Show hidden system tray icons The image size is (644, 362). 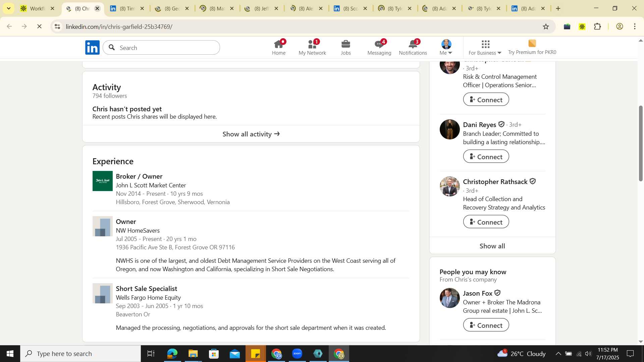point(558,354)
